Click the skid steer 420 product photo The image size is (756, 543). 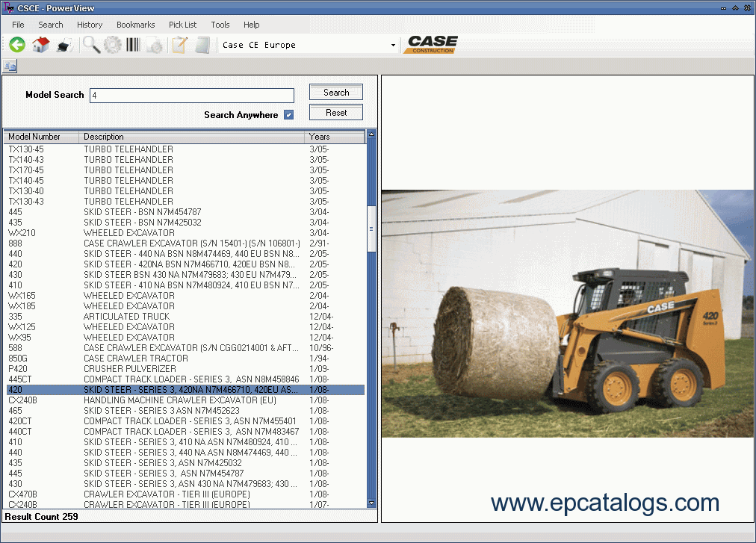click(x=568, y=314)
